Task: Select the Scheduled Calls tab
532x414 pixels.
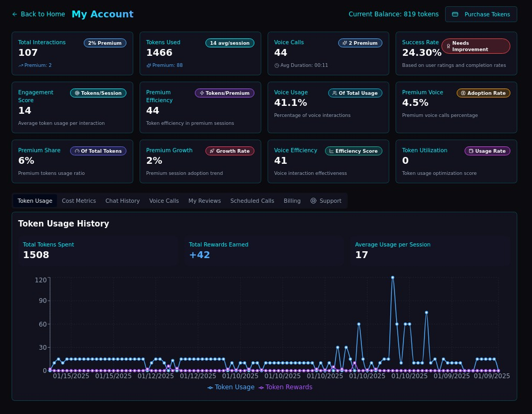Action: tap(252, 201)
